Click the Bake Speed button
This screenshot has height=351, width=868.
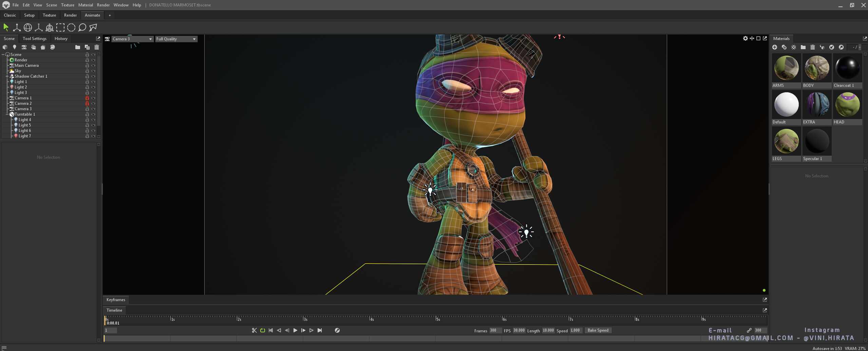click(598, 330)
